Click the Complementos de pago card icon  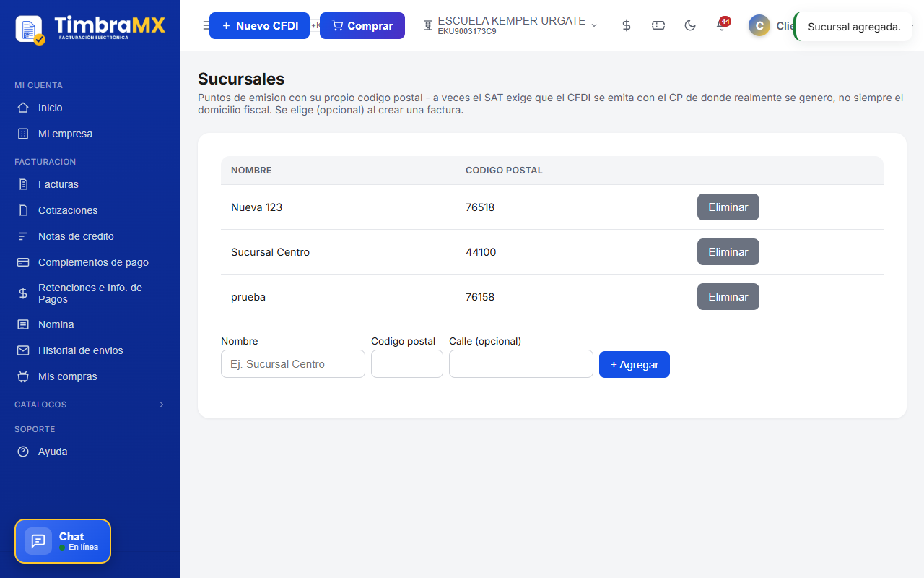pyautogui.click(x=23, y=262)
